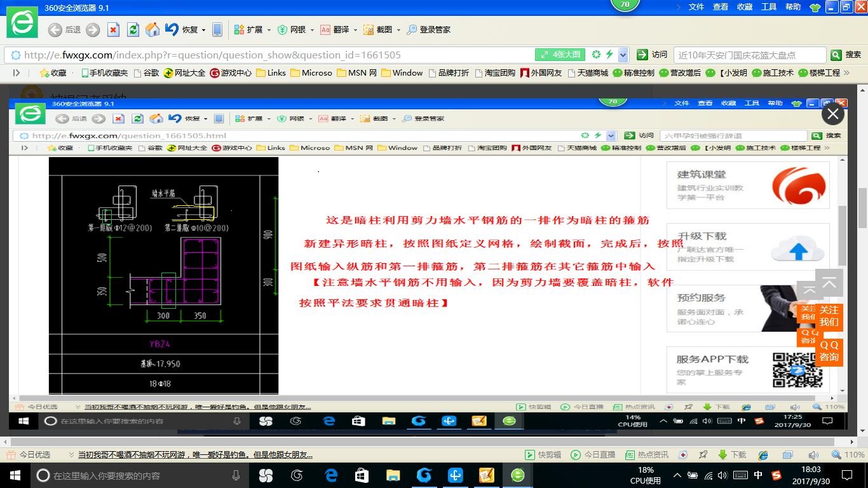Open the home page icon
This screenshot has height=488, width=868.
tap(153, 29)
